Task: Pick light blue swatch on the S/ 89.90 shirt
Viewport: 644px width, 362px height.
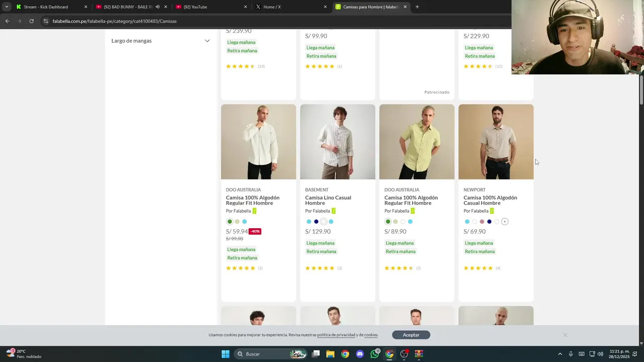Action: tap(410, 222)
